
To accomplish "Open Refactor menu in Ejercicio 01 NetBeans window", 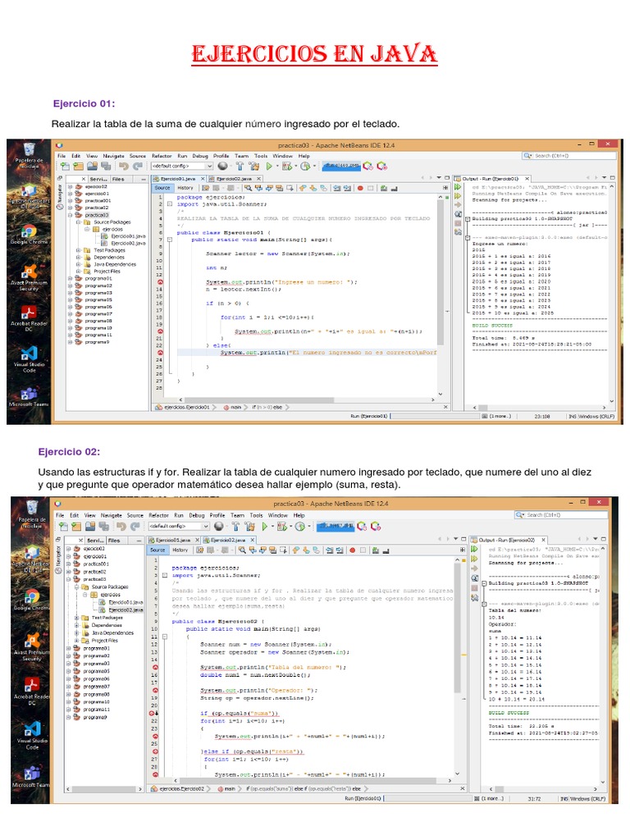I will [x=162, y=157].
